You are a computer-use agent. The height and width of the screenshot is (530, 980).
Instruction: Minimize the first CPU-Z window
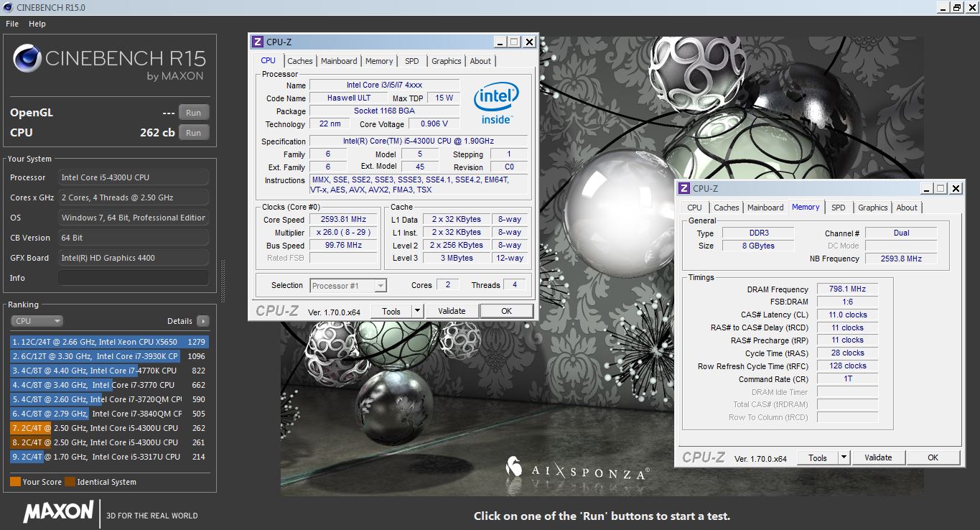(500, 42)
